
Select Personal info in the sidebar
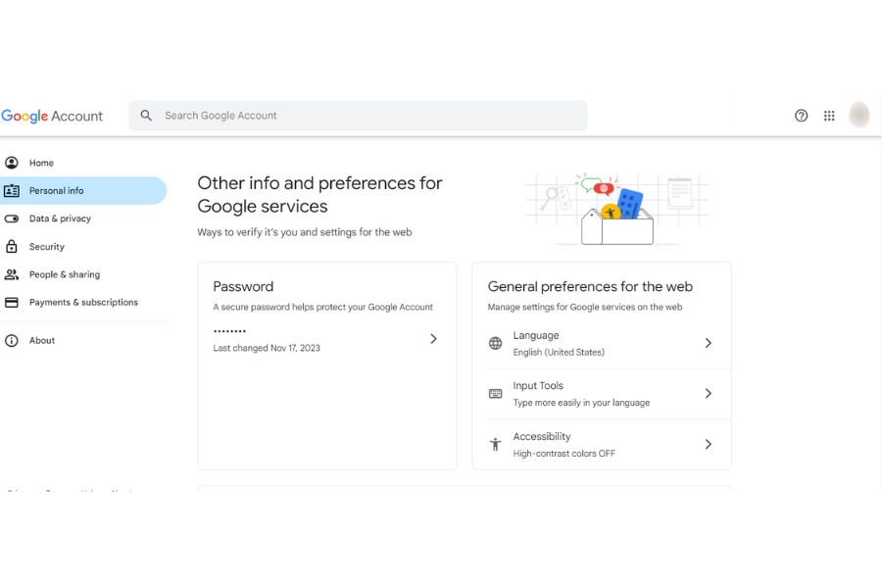pos(57,191)
